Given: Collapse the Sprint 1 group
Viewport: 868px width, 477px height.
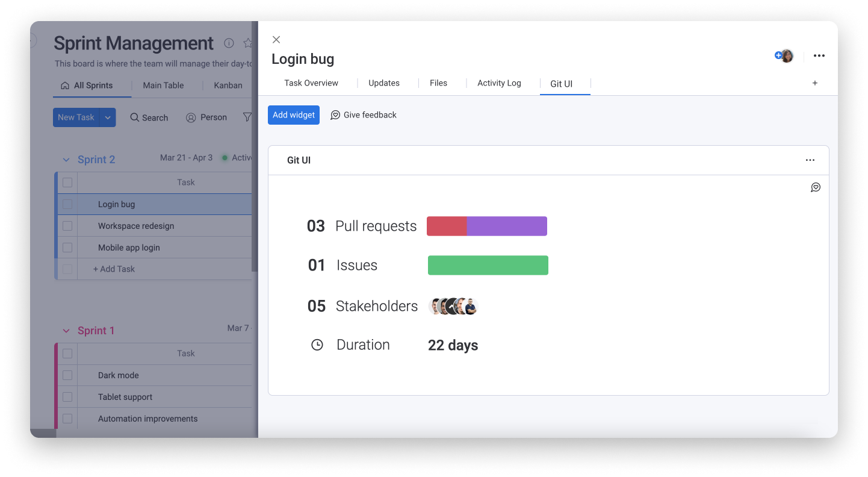Looking at the screenshot, I should click(66, 330).
